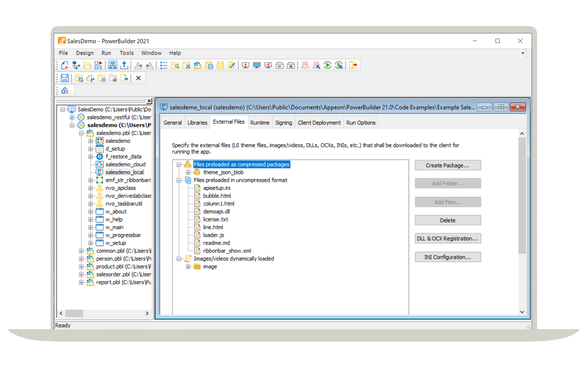
Task: Select the apisetup.ini file
Action: pos(217,188)
